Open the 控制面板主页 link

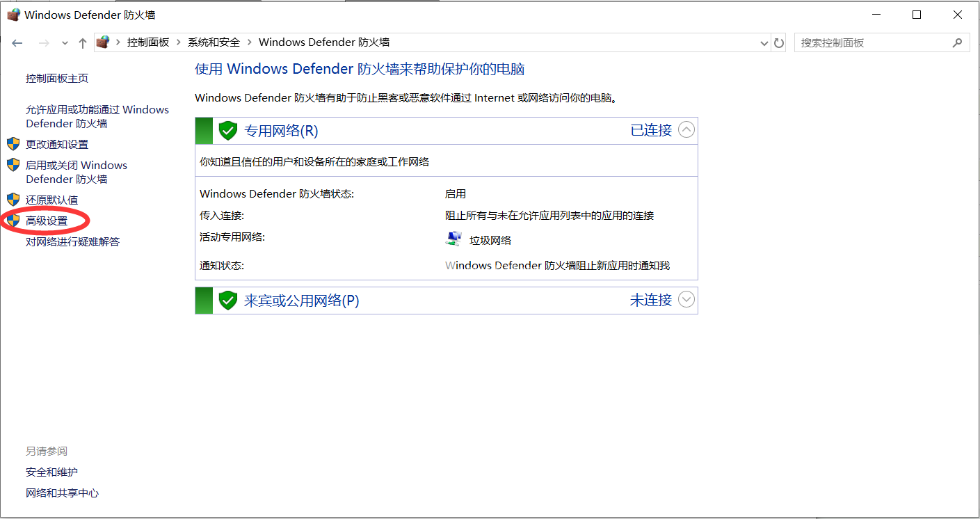(x=57, y=79)
